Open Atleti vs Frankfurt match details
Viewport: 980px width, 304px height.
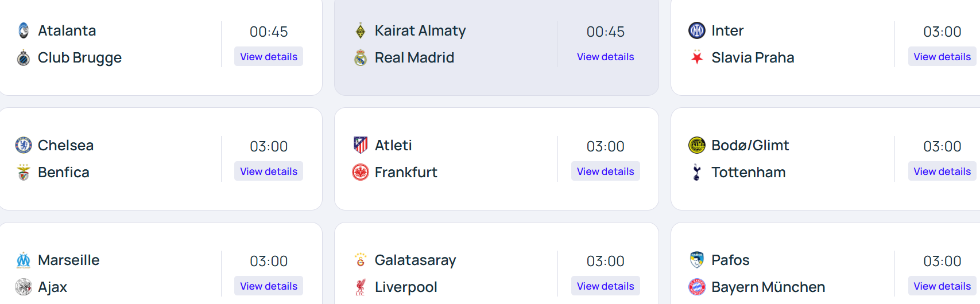(x=605, y=172)
